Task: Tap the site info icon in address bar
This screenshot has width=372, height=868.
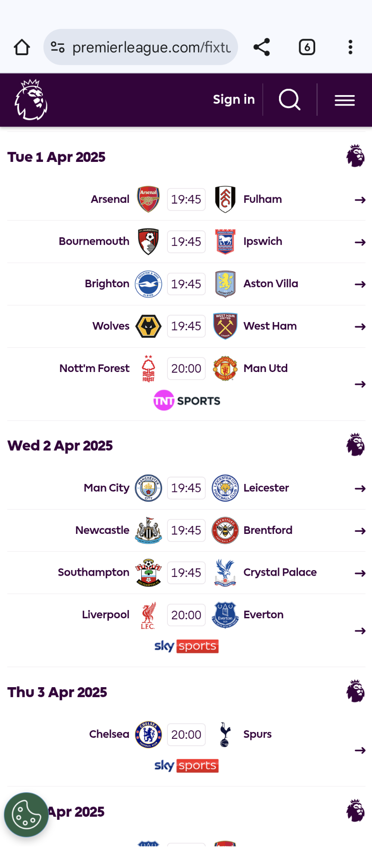Action: click(58, 47)
